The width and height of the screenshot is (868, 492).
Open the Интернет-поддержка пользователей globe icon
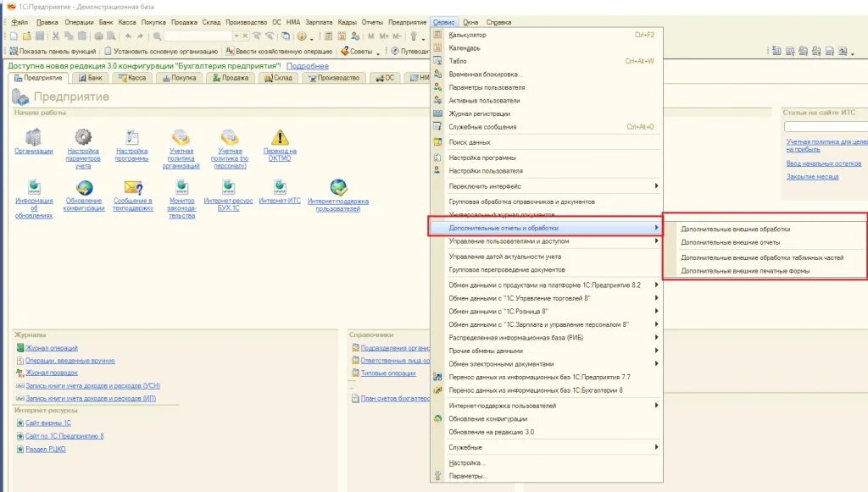coord(338,187)
